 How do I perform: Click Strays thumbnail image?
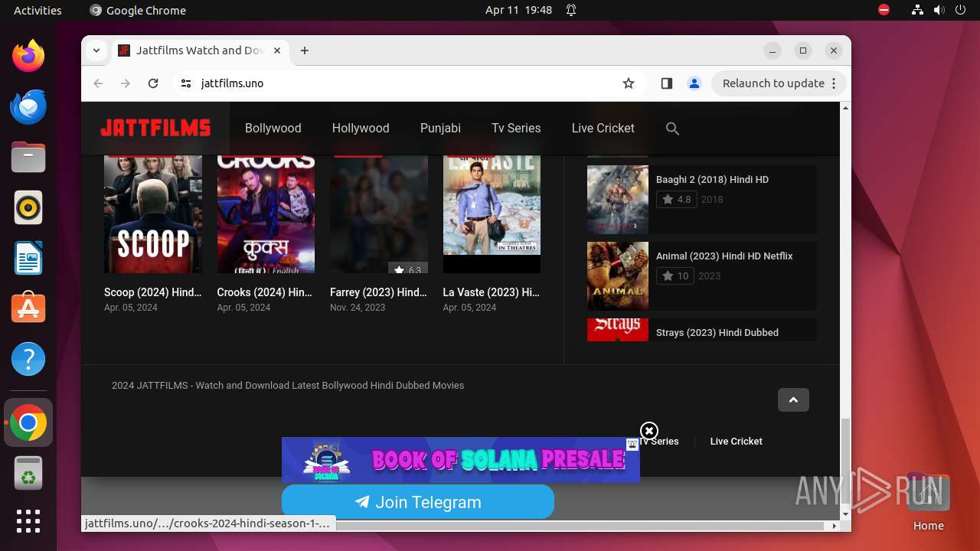pyautogui.click(x=618, y=330)
